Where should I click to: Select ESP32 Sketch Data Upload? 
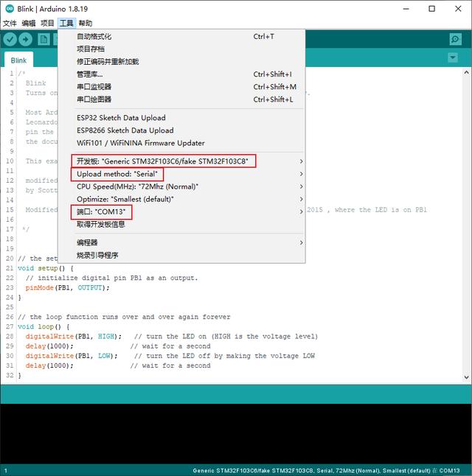coord(181,118)
